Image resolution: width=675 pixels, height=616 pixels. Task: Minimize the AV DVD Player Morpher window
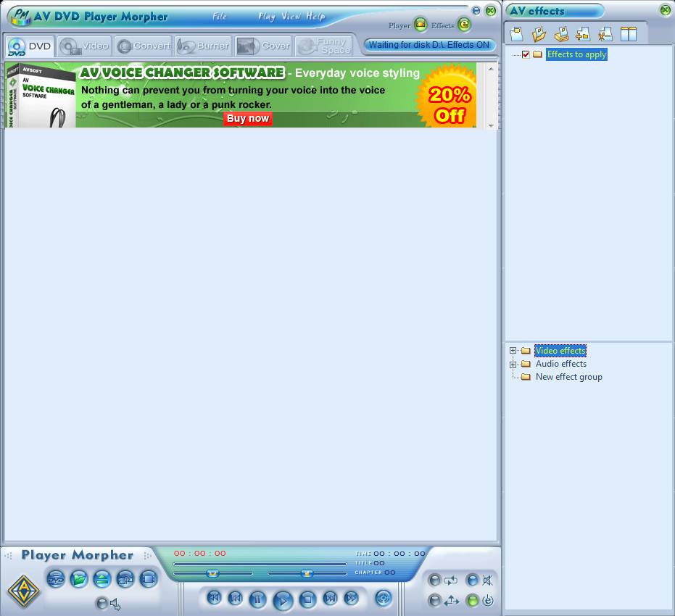pyautogui.click(x=476, y=11)
